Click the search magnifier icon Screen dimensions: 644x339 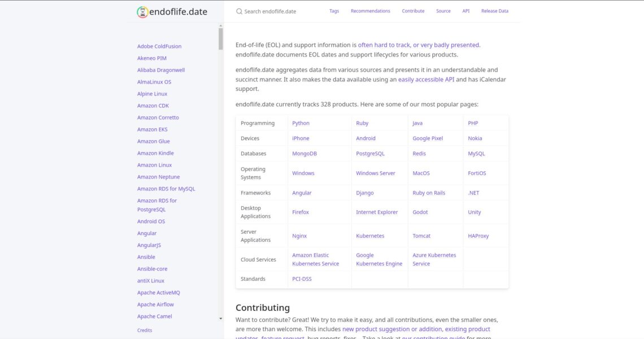(x=239, y=11)
